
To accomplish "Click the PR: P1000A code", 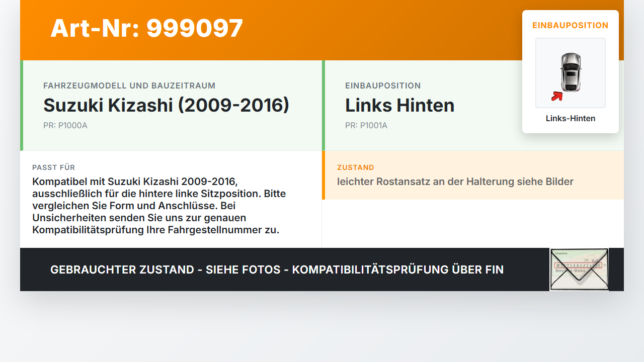I will click(x=65, y=126).
